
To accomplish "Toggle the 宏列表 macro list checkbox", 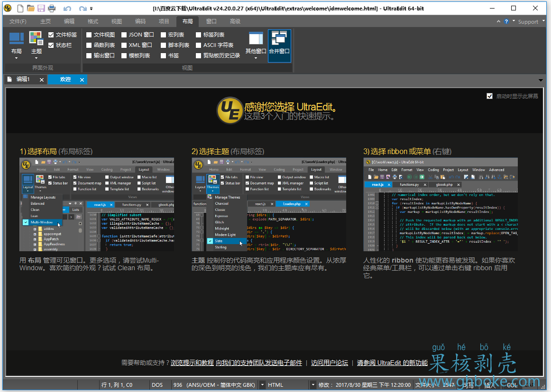I will (164, 35).
